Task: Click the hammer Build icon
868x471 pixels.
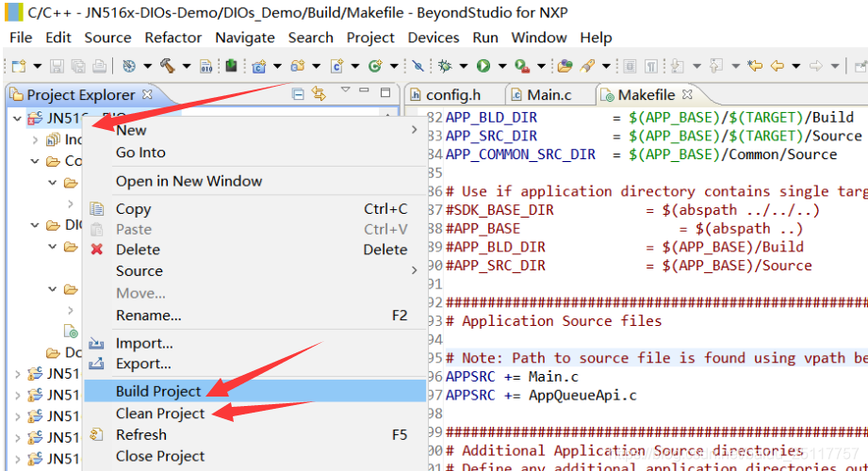Action: [168, 67]
